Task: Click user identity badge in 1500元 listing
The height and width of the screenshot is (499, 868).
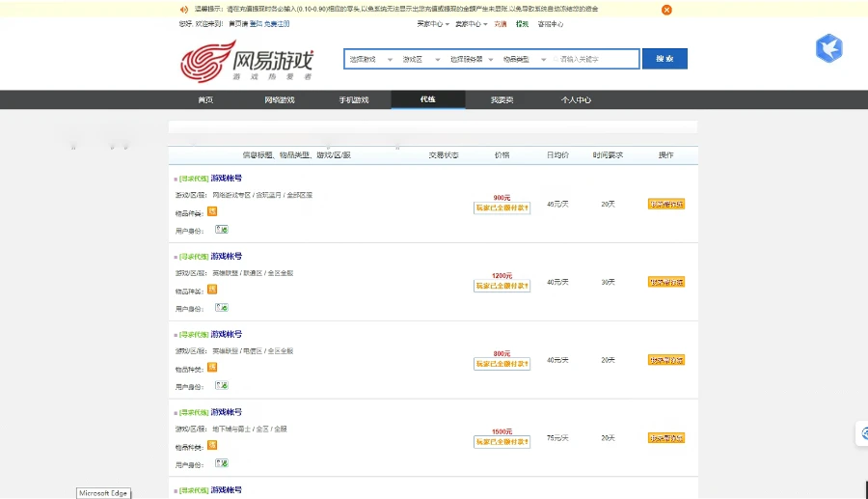Action: pos(222,463)
